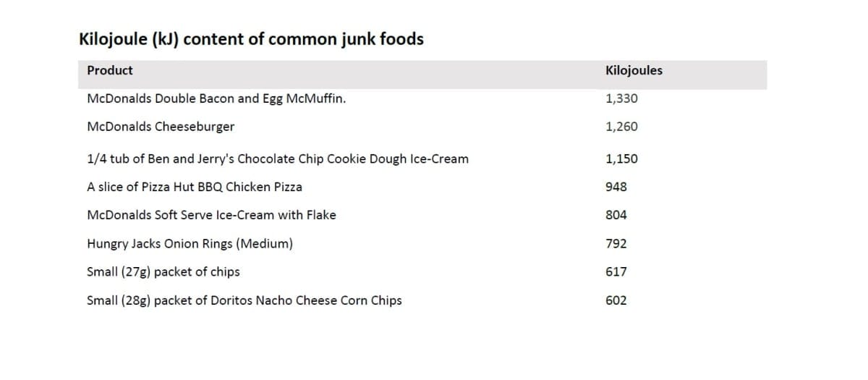
Task: Click McDonalds Soft Serve Ice-Cream with Flake
Action: (x=211, y=215)
